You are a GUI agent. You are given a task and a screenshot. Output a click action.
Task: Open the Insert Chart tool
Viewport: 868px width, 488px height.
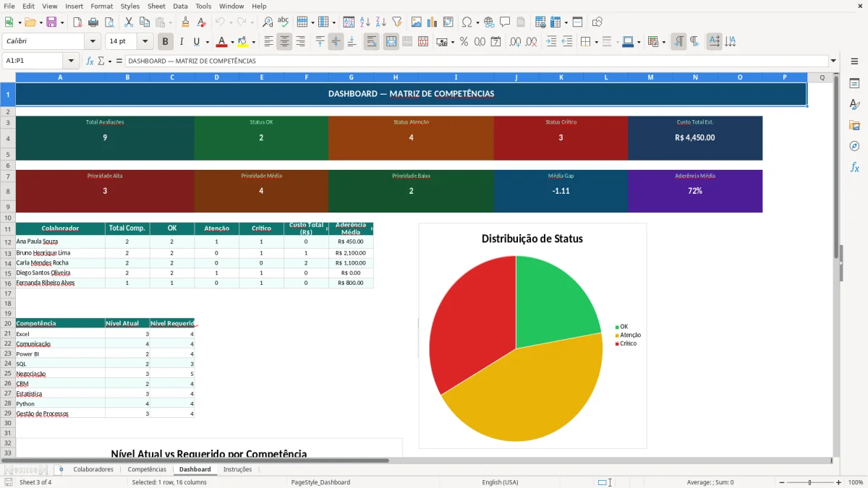(x=433, y=22)
